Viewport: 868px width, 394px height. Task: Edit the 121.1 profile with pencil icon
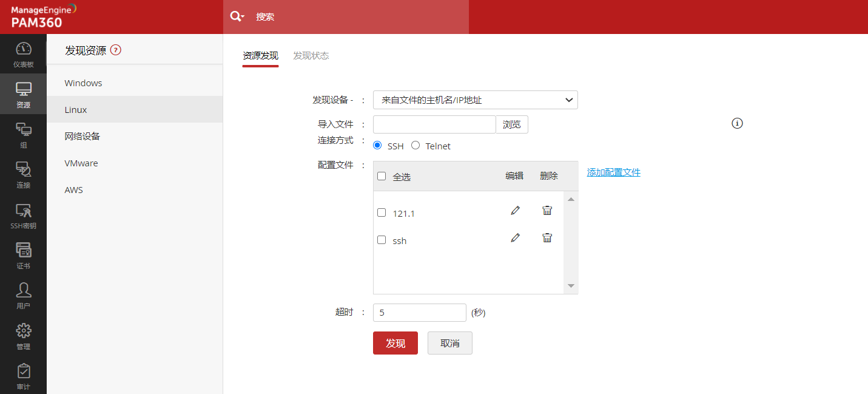(x=515, y=210)
